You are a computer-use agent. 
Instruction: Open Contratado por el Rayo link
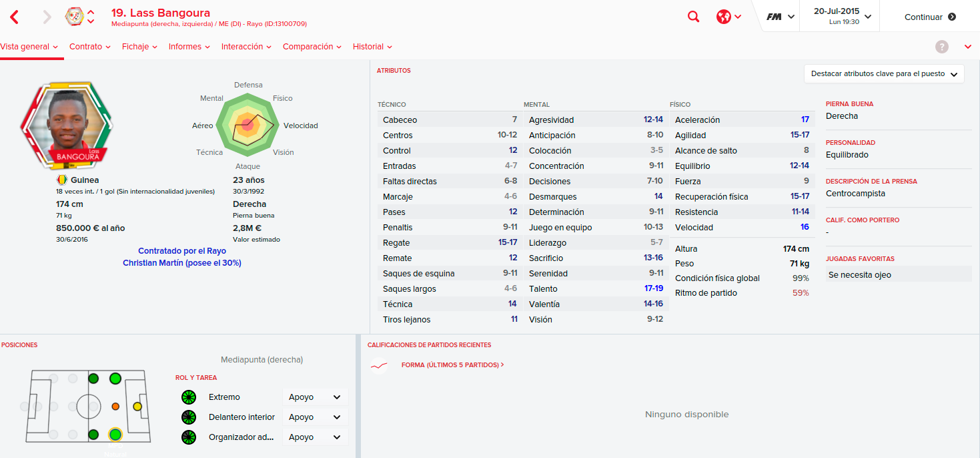tap(182, 251)
